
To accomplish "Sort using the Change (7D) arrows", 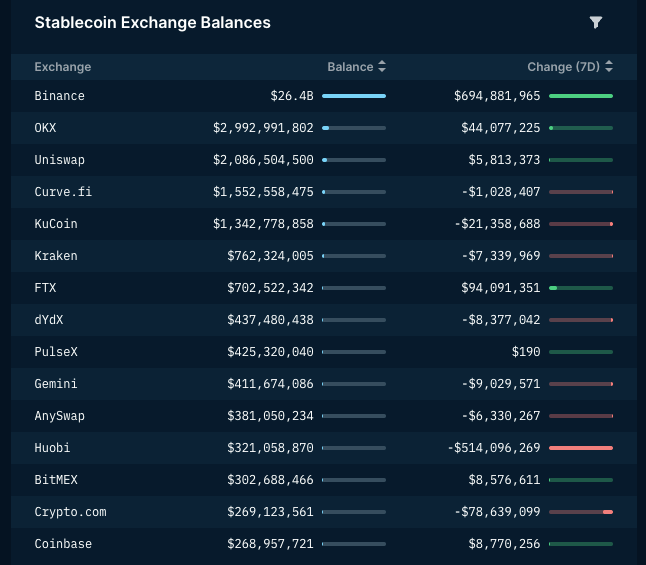I will [x=609, y=67].
